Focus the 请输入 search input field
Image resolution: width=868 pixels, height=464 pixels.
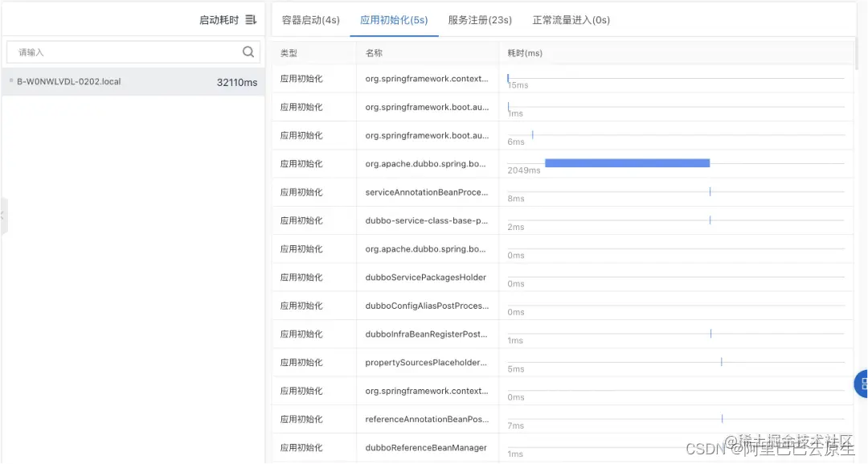click(133, 52)
